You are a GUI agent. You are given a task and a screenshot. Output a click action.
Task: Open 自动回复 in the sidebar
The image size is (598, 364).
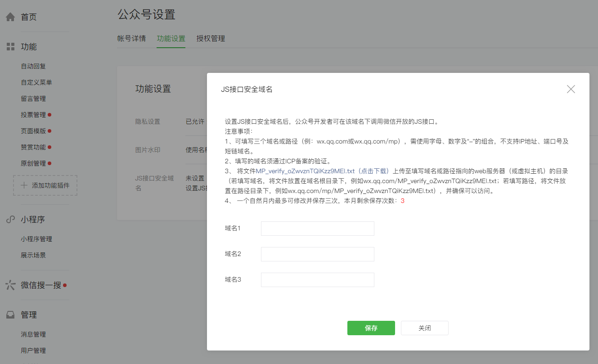pyautogui.click(x=33, y=66)
